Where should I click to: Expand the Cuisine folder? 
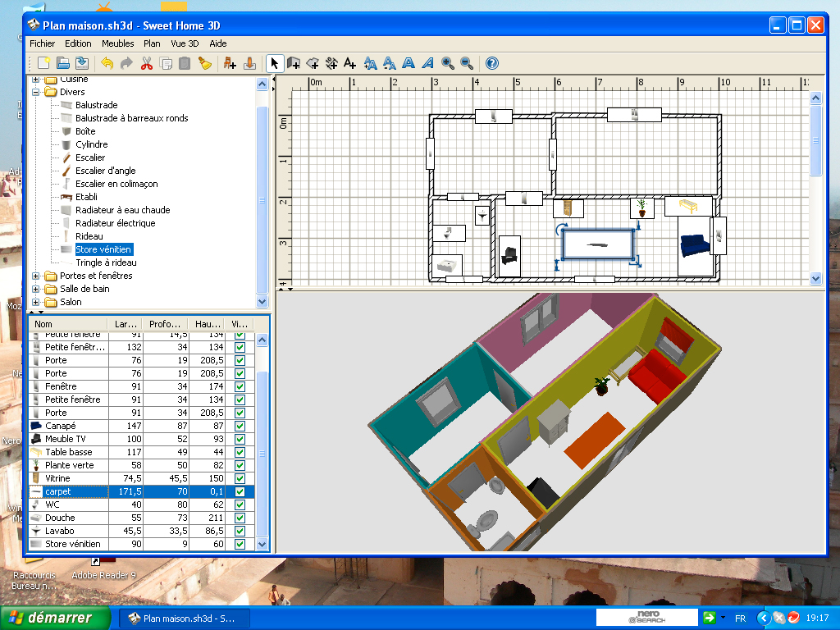point(36,80)
